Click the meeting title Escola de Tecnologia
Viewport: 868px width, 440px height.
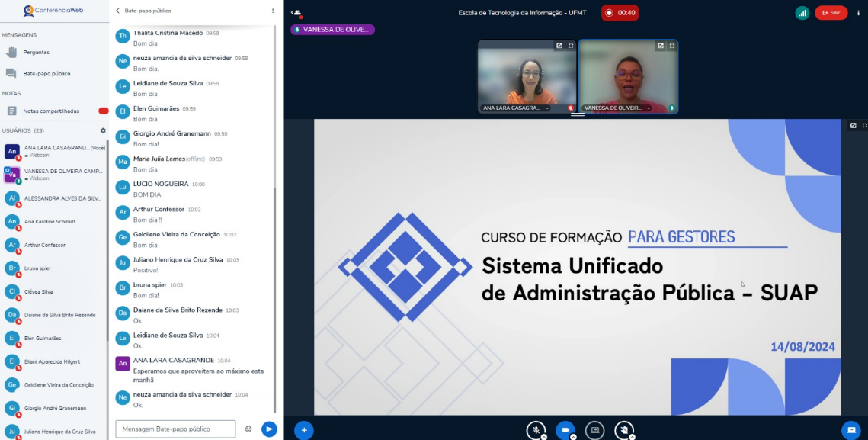tap(522, 13)
